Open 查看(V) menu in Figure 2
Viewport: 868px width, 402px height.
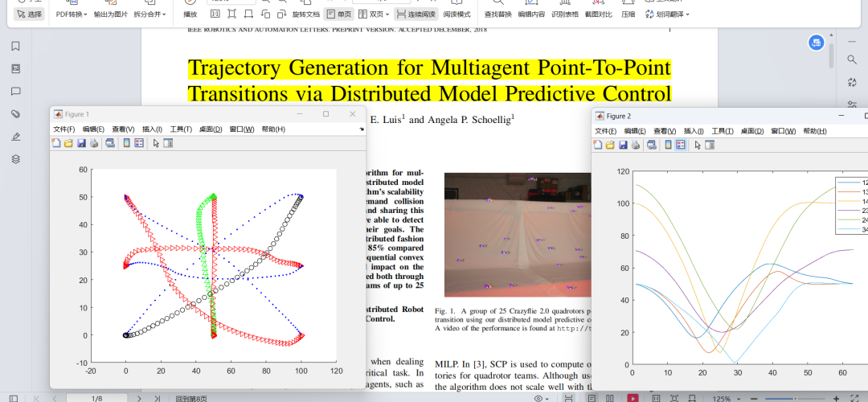pos(665,131)
